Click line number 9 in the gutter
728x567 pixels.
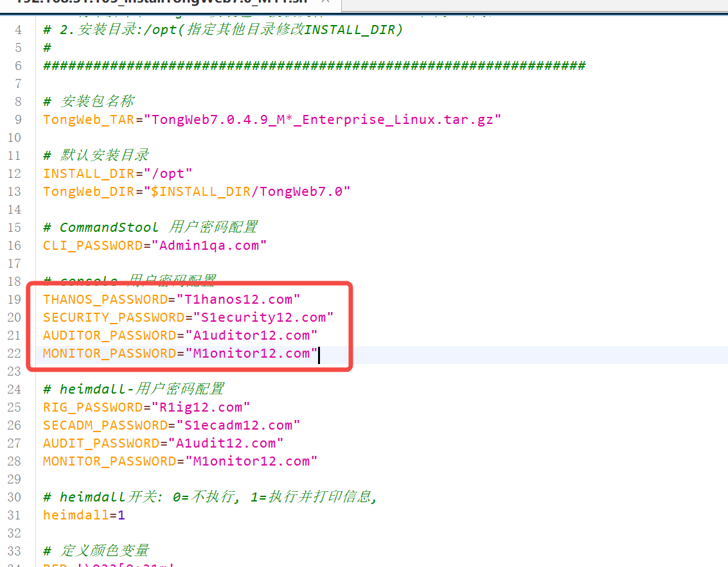18,119
